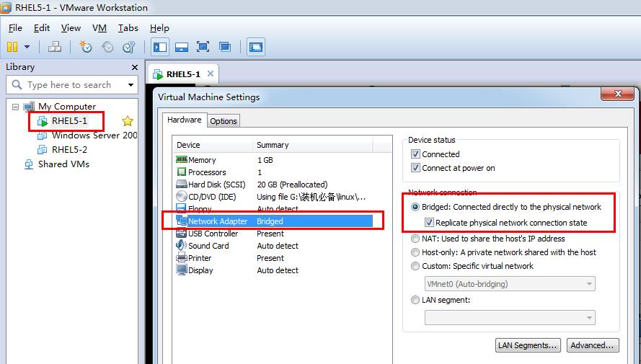
Task: Click the console view toolbar icon
Action: (x=256, y=47)
